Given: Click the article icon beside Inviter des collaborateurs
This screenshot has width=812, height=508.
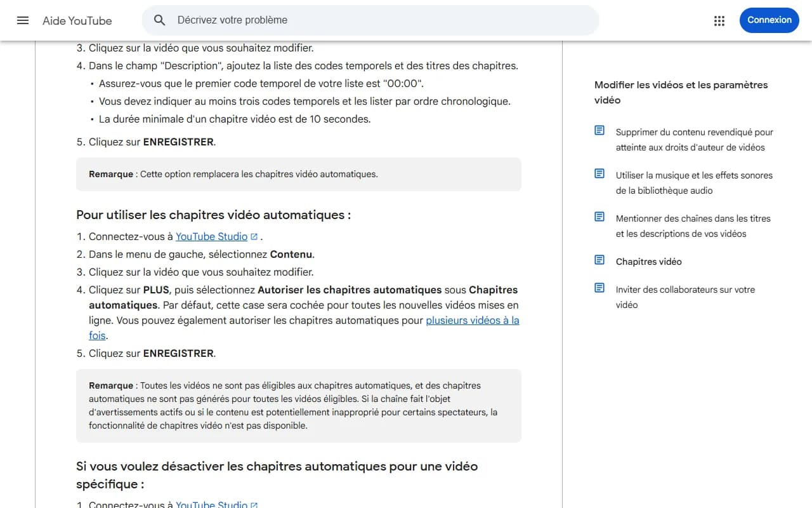Looking at the screenshot, I should click(x=599, y=288).
